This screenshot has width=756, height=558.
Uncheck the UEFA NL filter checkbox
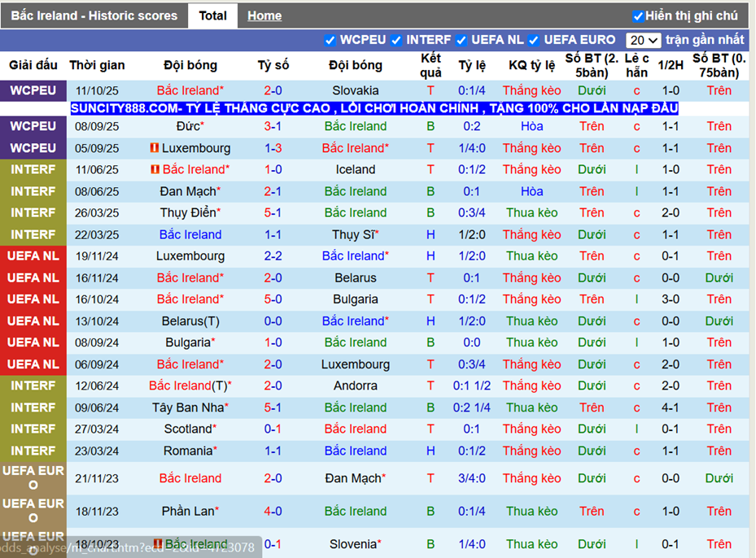[461, 41]
